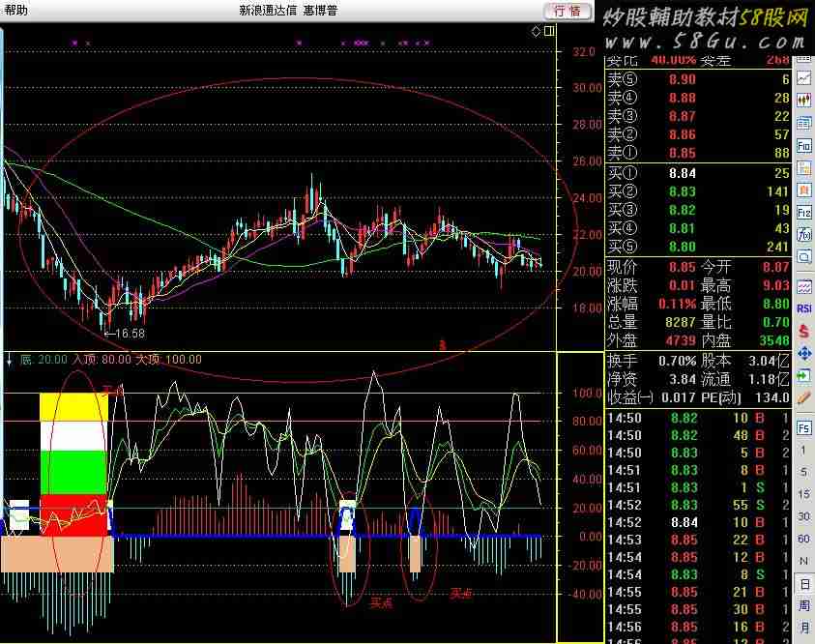This screenshot has height=644, width=815.
Task: Click the F10 company info icon
Action: pos(804,146)
